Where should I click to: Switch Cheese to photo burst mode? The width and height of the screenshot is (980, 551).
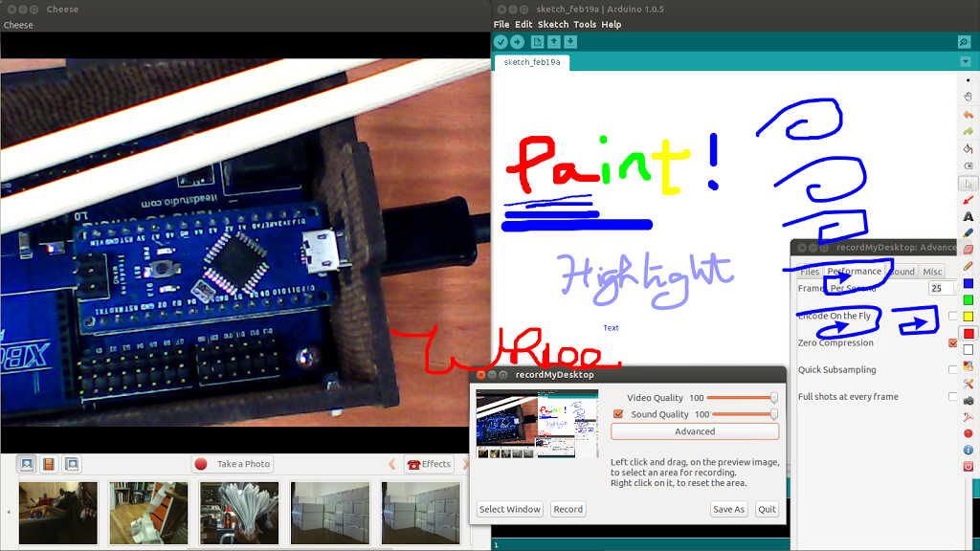click(72, 464)
